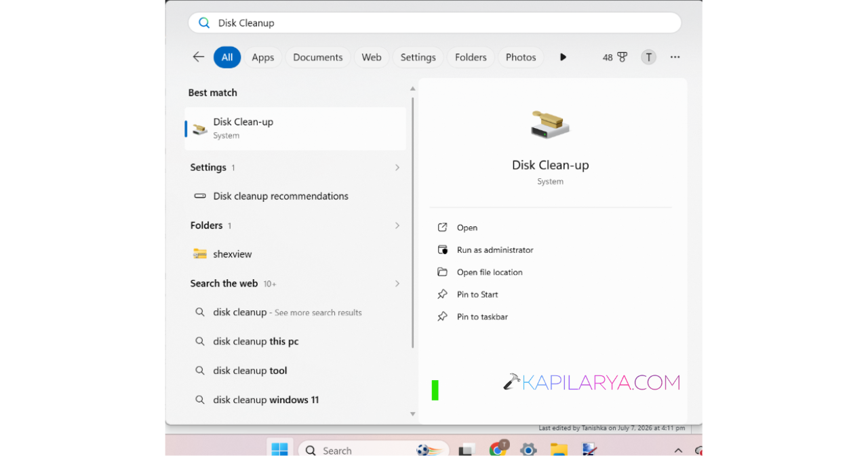Click the back arrow in search panel

coord(198,57)
